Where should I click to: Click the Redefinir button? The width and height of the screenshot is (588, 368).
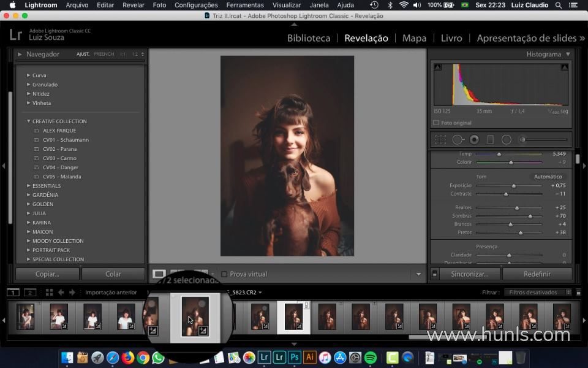[x=537, y=274]
